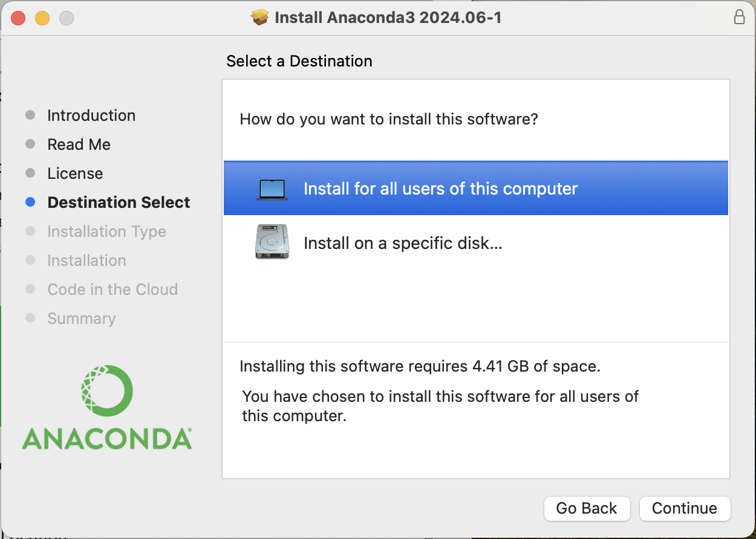Click the ANACONDA wordmark below the logo

click(107, 439)
